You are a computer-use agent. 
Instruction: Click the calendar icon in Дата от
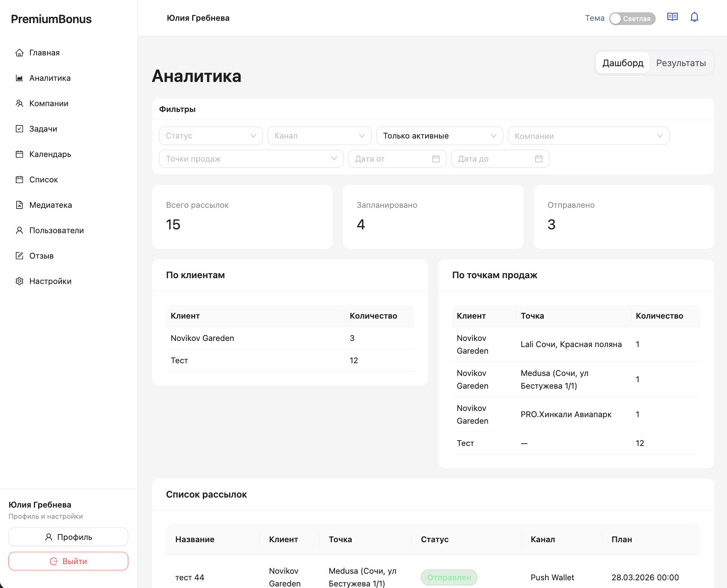pos(436,159)
